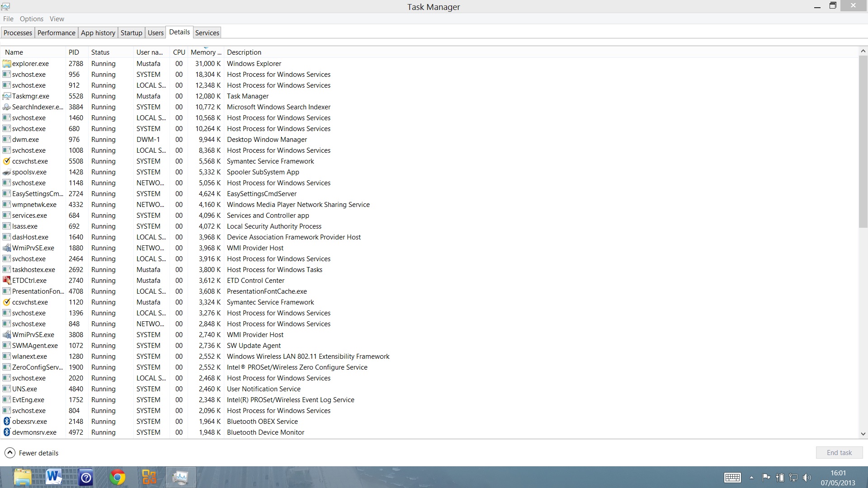Click the Task Manager taskbar icon
This screenshot has height=488, width=868.
[180, 477]
